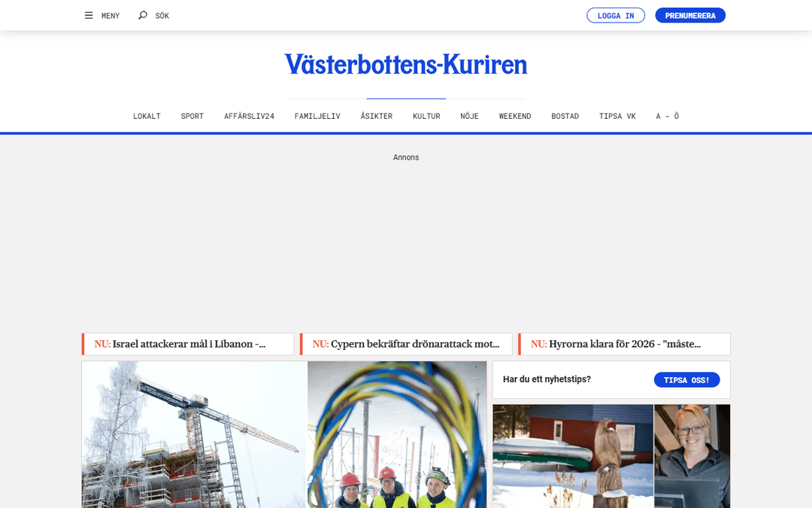Image resolution: width=812 pixels, height=508 pixels.
Task: Open the FAMILJELIV section
Action: 317,116
